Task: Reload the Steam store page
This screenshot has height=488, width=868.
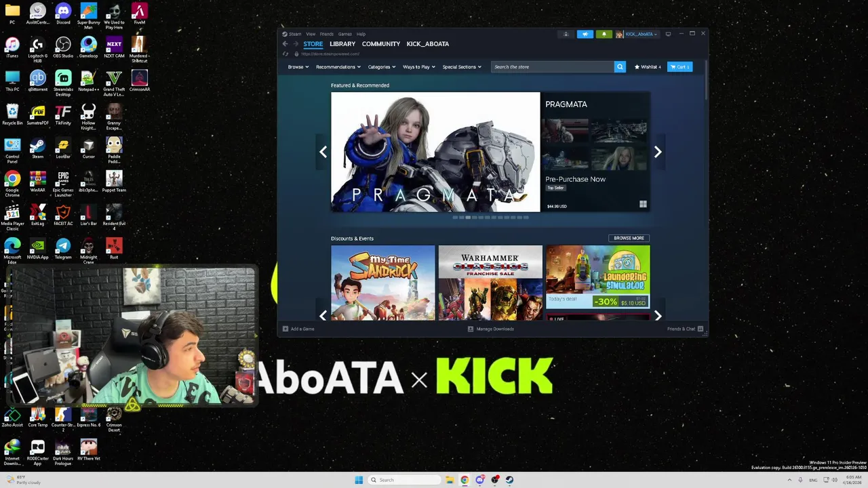Action: pyautogui.click(x=285, y=54)
